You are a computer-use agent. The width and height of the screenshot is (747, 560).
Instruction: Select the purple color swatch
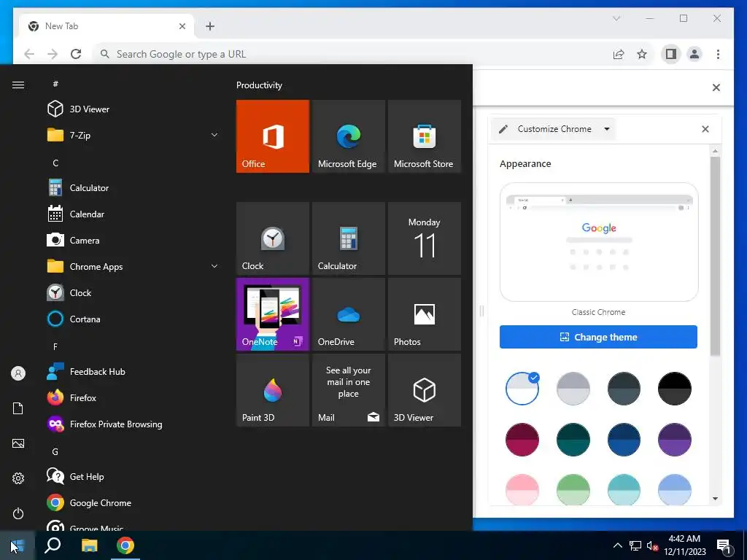click(675, 440)
